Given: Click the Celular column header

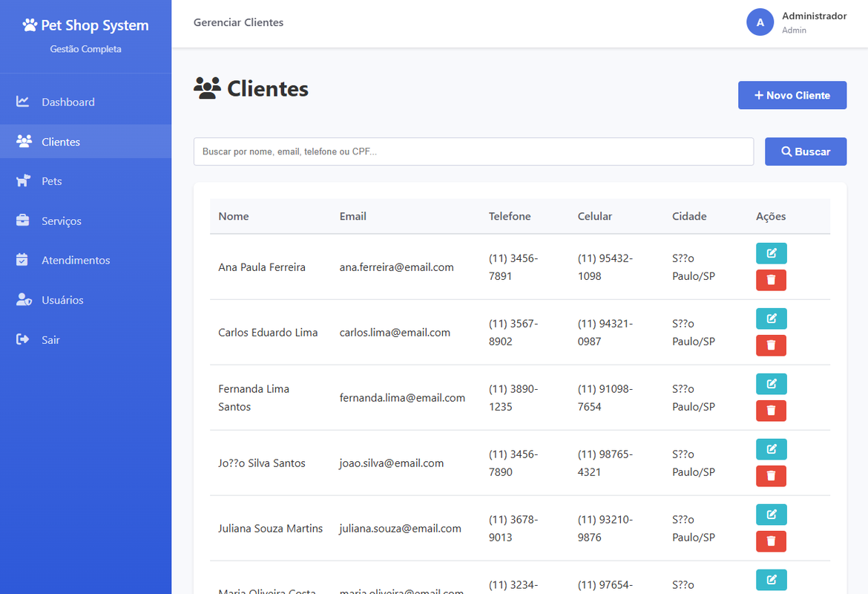Looking at the screenshot, I should (x=594, y=216).
